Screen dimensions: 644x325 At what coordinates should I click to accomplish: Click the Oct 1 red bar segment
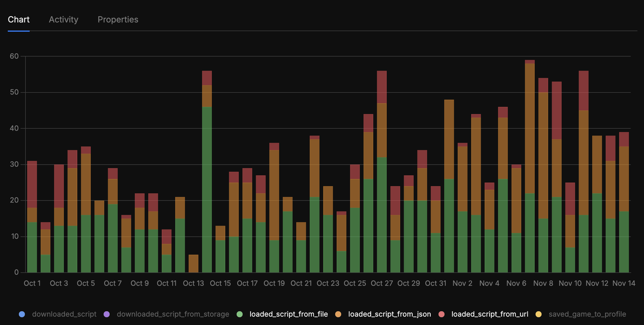(32, 184)
